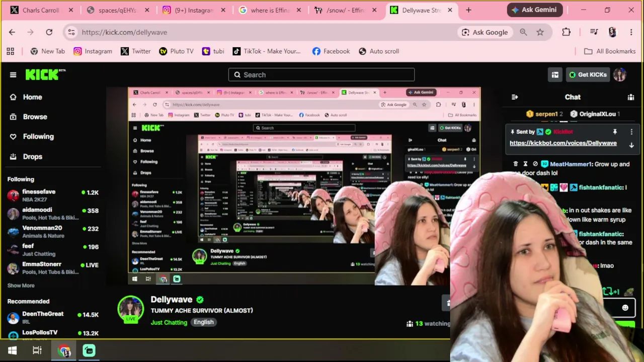
Task: Bookmark this page with the star icon
Action: 540,32
